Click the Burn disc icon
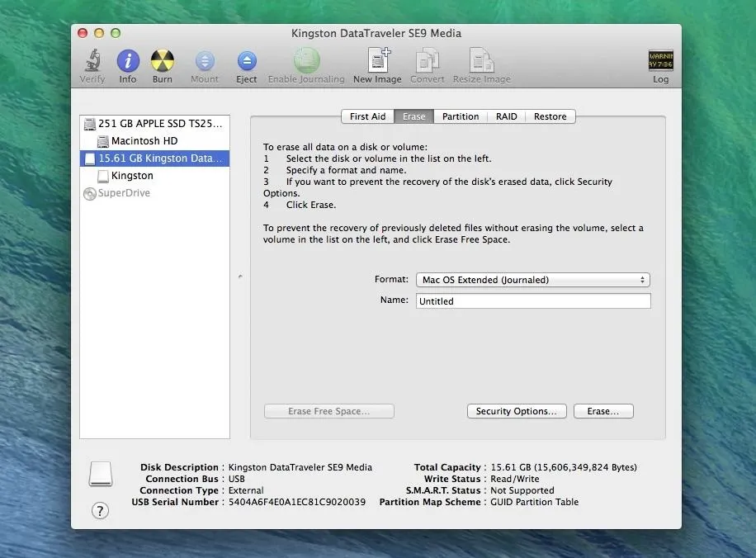The height and width of the screenshot is (558, 756). click(163, 62)
